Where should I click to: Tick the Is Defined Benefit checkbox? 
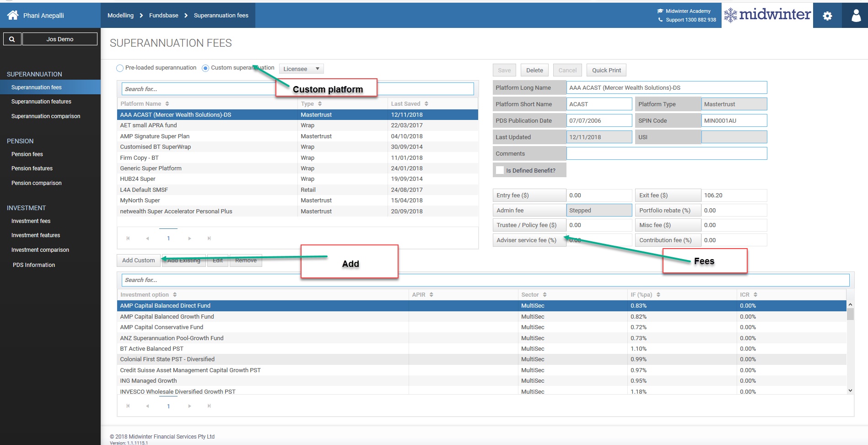click(x=500, y=170)
